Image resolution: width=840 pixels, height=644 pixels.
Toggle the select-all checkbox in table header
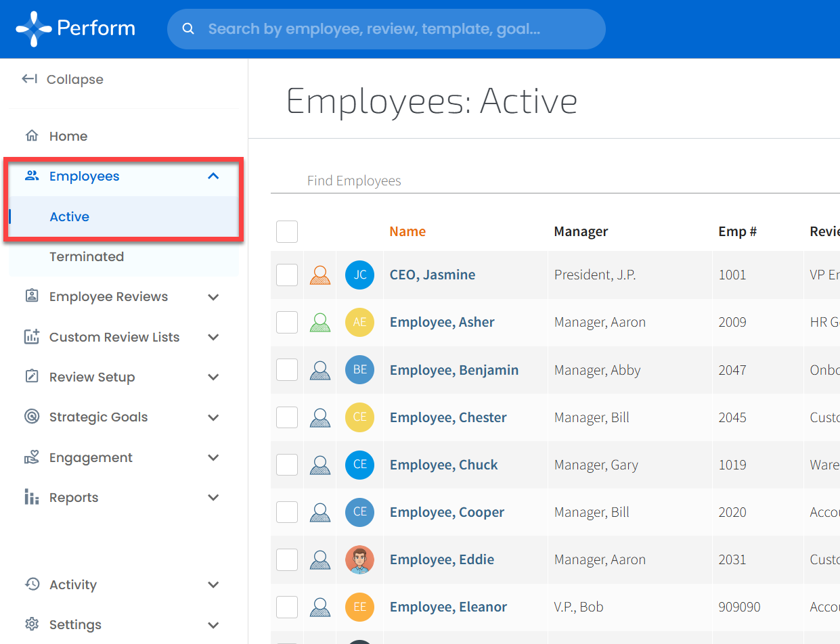coord(287,231)
